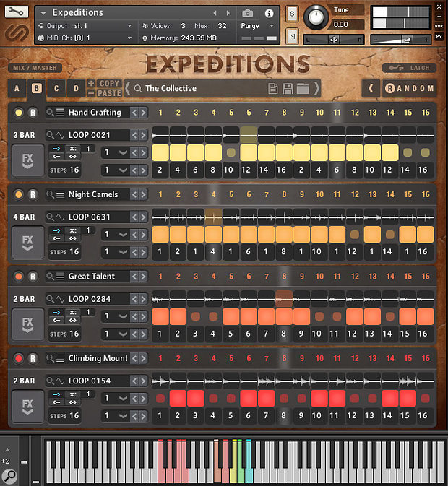
Task: Switch to pattern tab C
Action: tap(56, 88)
